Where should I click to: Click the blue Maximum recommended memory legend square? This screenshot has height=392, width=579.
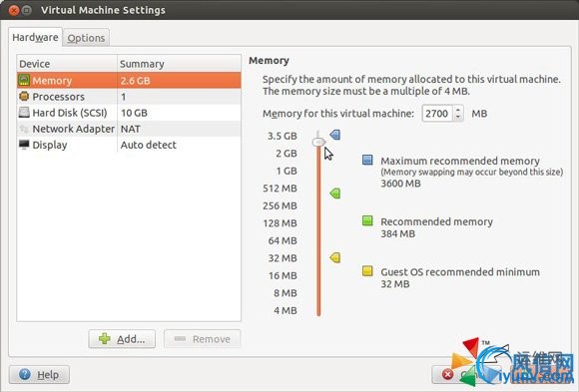coord(367,160)
